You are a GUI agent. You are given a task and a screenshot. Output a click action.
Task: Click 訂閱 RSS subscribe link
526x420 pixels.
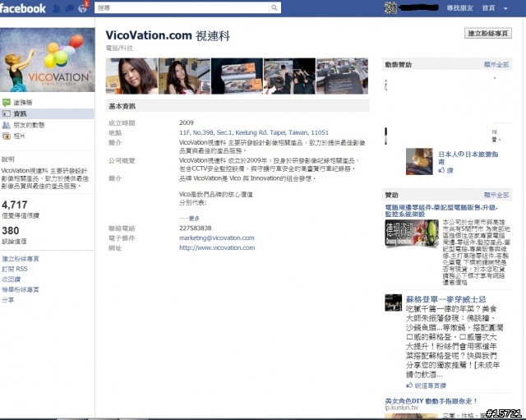click(15, 269)
